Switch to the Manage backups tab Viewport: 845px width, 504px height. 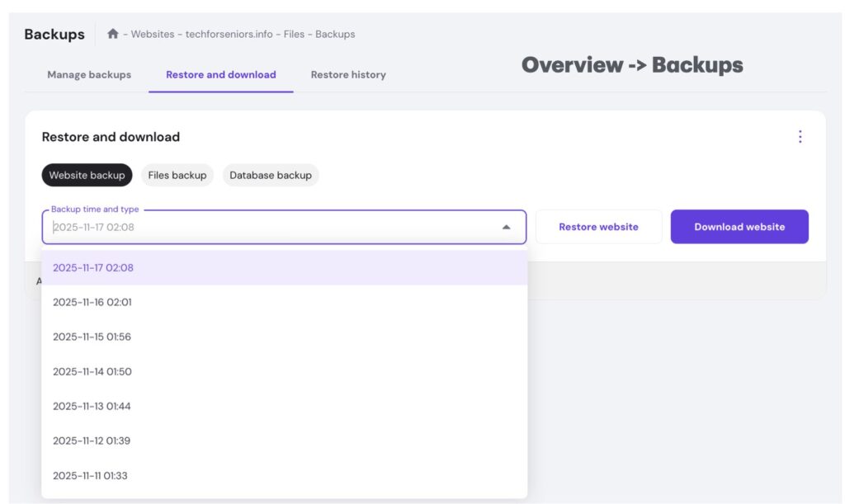point(89,74)
